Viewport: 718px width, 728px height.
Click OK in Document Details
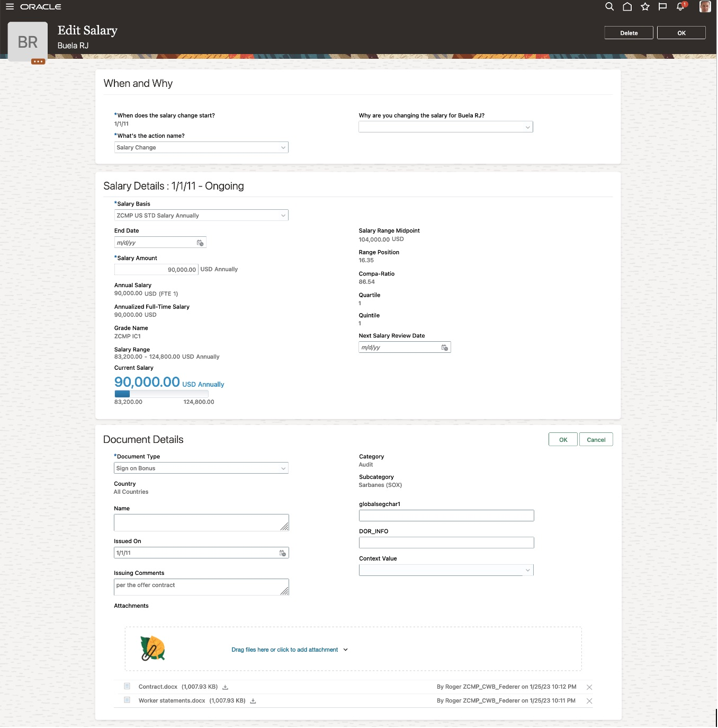click(563, 440)
